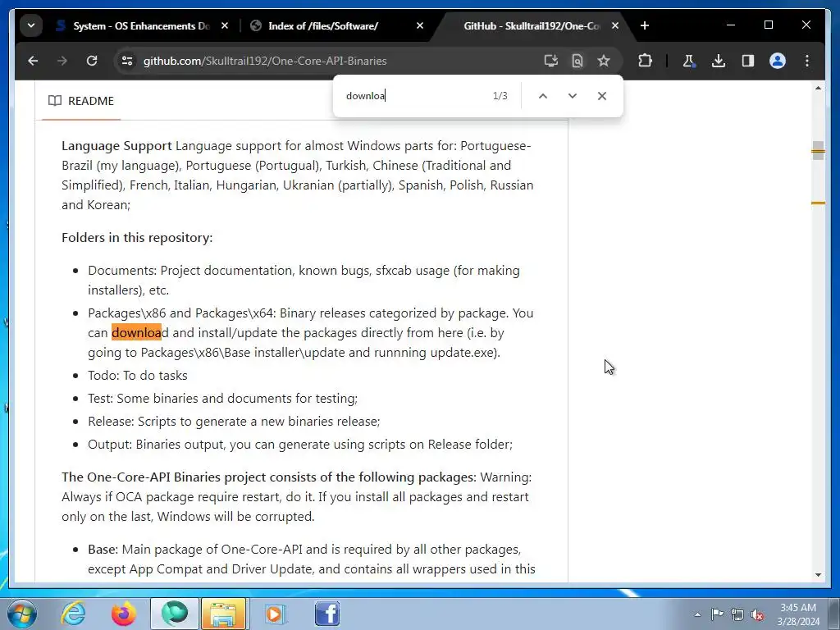The height and width of the screenshot is (630, 840).
Task: Go forward to next page
Action: point(62,61)
